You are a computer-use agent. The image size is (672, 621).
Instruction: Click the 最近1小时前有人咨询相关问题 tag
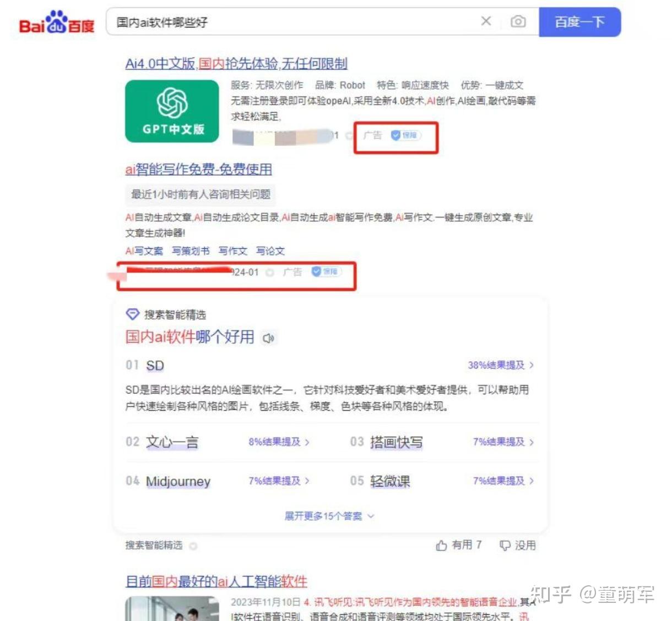pyautogui.click(x=200, y=194)
